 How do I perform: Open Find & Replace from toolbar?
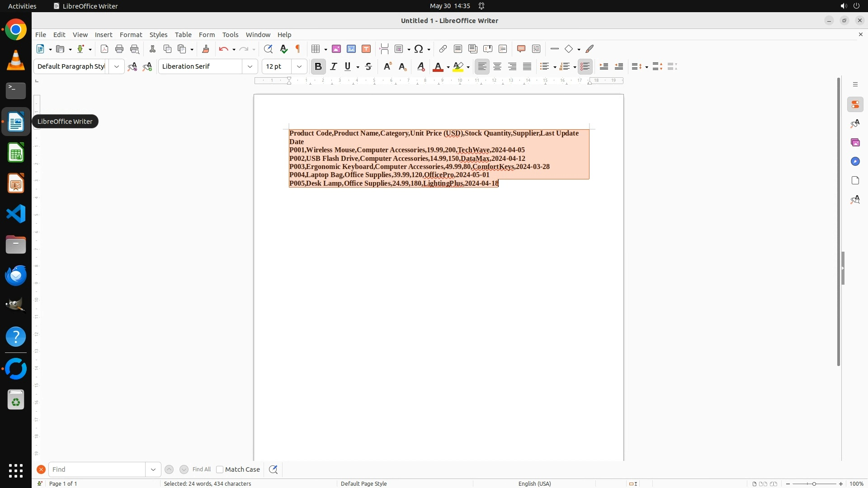click(x=268, y=49)
